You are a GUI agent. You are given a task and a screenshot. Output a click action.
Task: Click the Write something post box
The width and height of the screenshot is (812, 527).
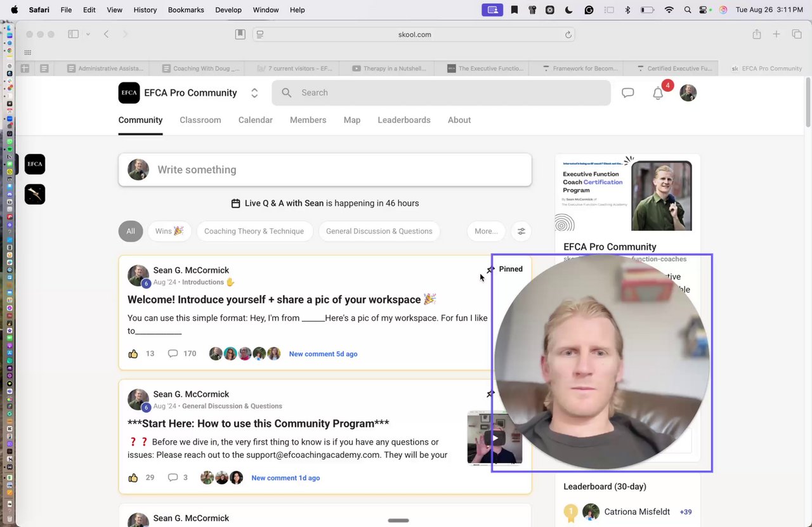point(325,169)
